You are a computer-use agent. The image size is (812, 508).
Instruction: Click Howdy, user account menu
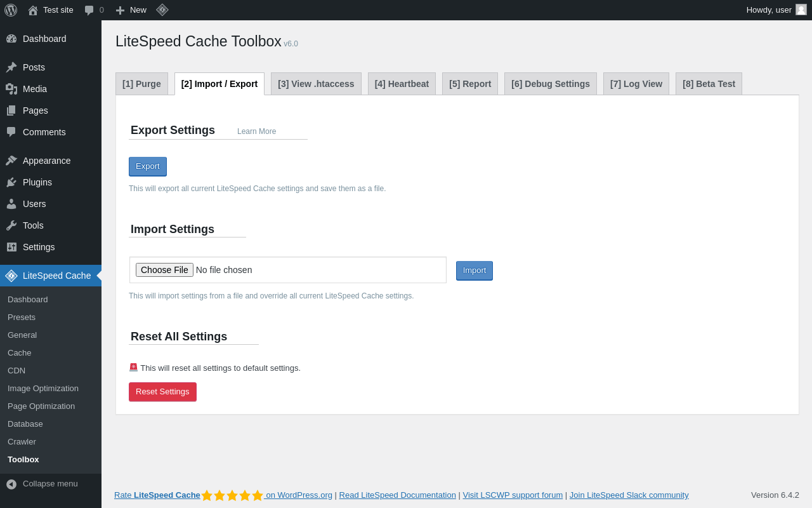(x=776, y=10)
